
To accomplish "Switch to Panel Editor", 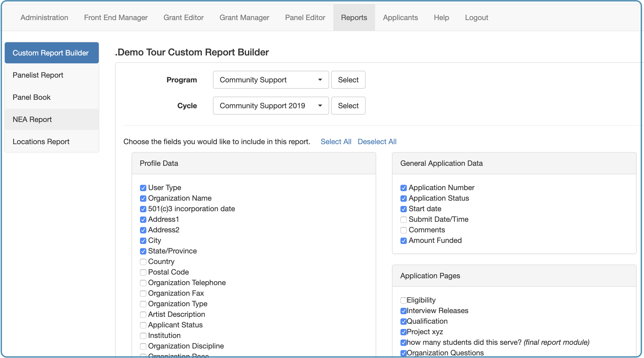I will pos(305,17).
